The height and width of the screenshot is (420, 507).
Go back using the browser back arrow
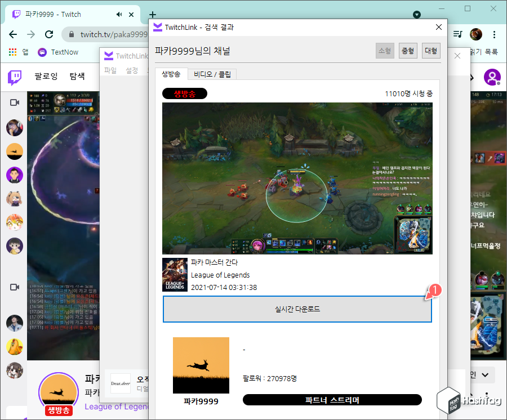pyautogui.click(x=13, y=34)
